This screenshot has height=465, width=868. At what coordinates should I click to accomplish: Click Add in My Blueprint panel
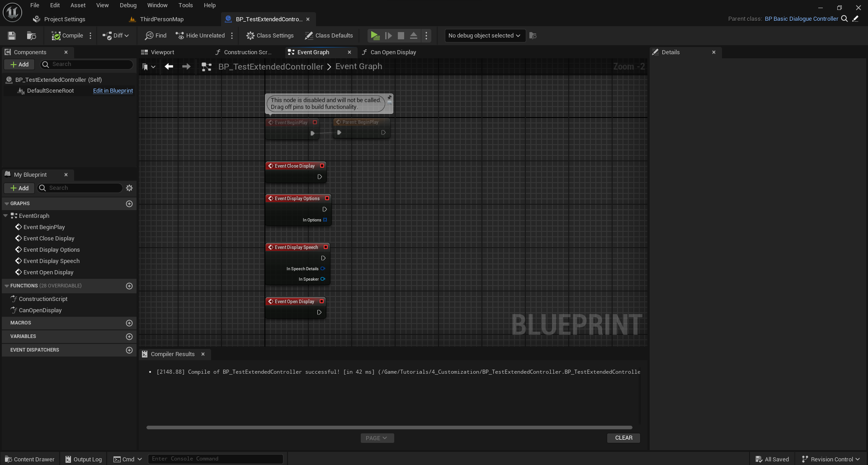coord(19,188)
